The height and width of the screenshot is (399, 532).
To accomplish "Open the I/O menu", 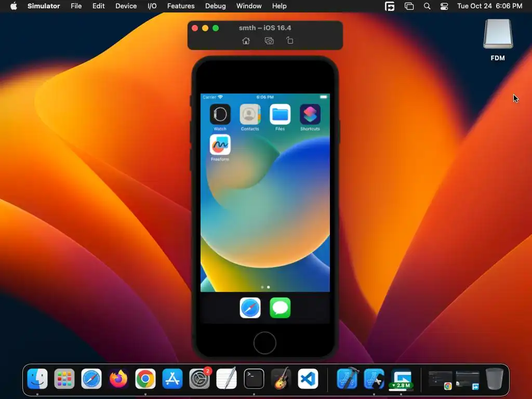I will 152,6.
